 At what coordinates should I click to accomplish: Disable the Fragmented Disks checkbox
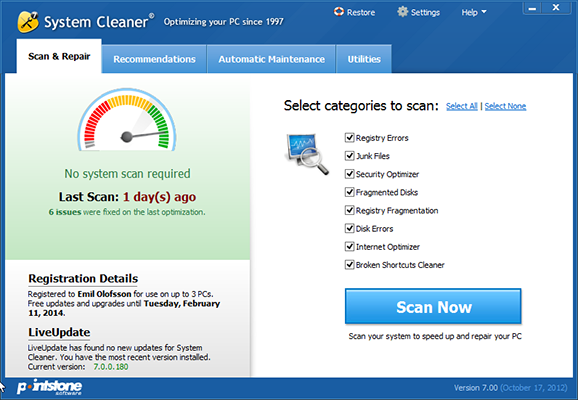[x=349, y=192]
